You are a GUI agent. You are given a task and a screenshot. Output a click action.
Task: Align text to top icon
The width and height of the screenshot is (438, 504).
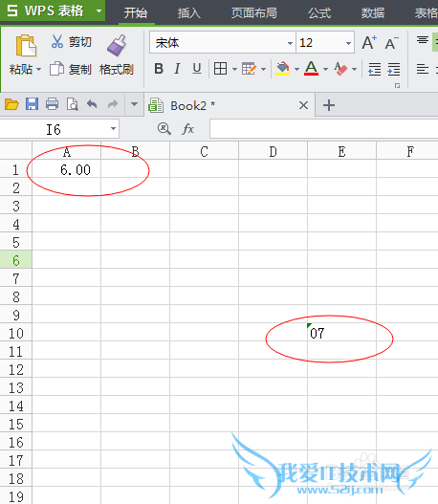(x=423, y=40)
